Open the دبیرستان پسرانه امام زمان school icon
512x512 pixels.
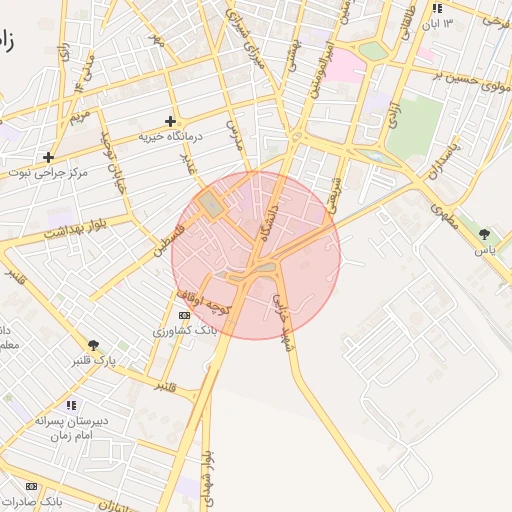(72, 405)
